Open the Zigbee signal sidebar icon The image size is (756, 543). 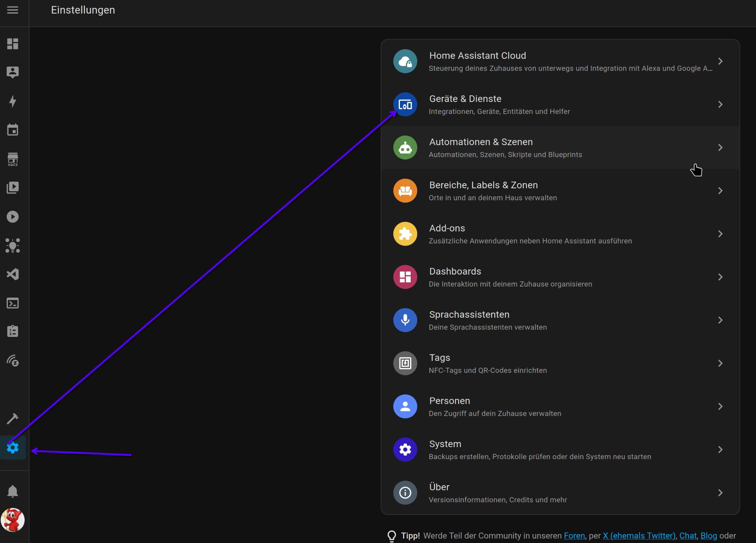click(13, 361)
